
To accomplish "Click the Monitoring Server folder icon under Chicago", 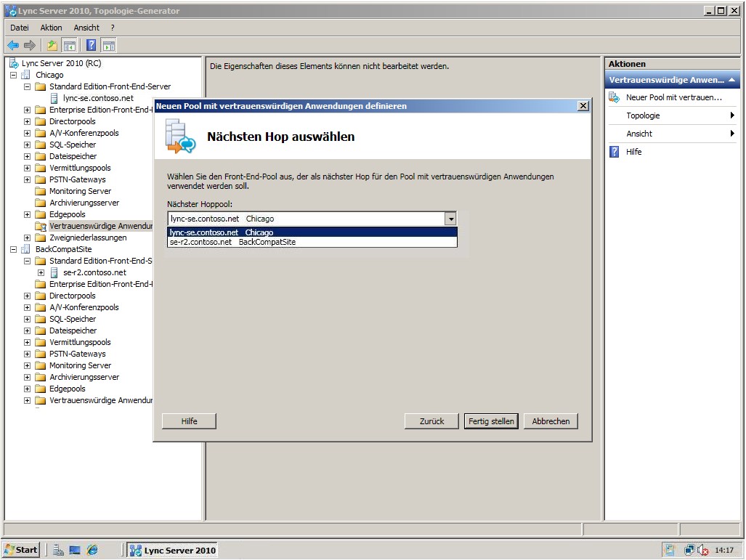I will coord(41,191).
